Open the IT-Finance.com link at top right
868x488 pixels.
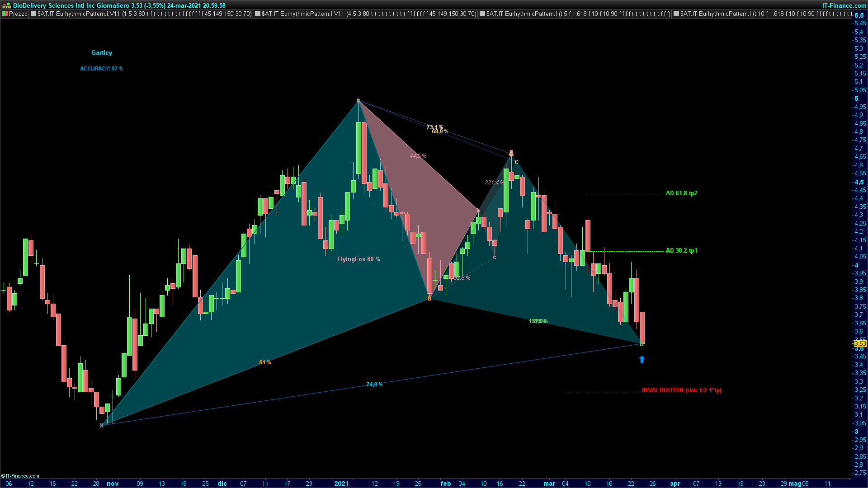844,5
